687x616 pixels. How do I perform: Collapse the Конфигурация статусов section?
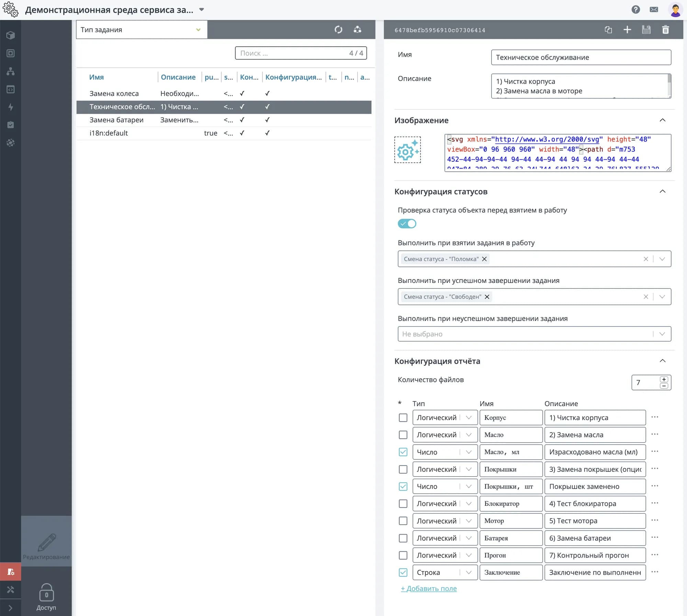663,192
